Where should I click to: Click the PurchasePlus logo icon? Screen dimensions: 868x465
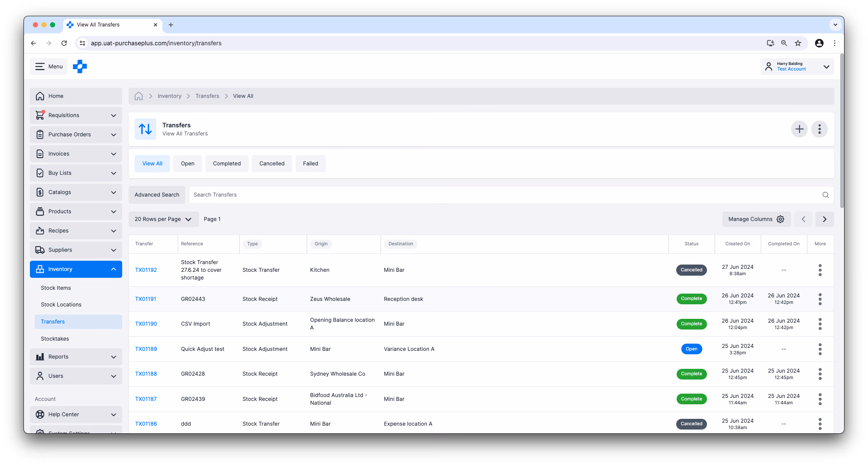[80, 67]
